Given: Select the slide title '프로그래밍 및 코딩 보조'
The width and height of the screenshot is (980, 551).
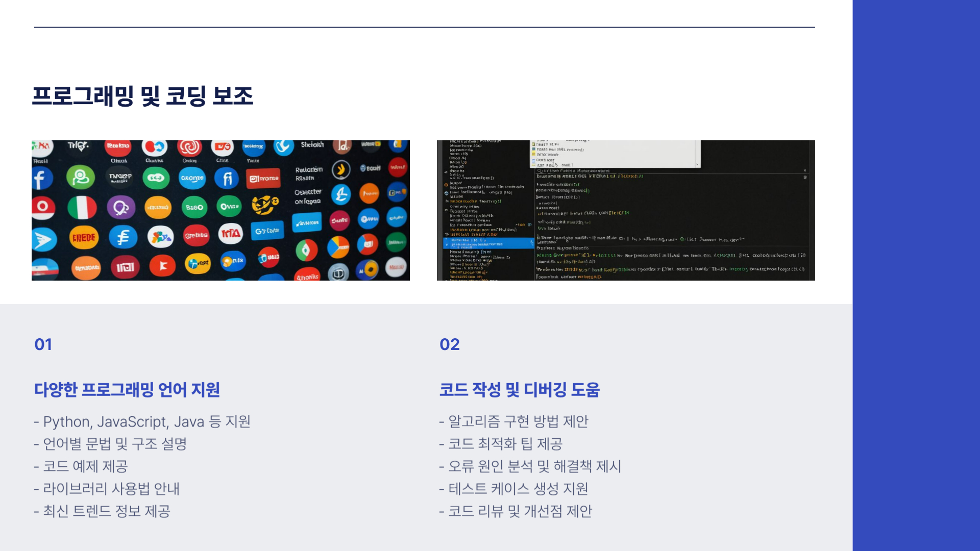Looking at the screenshot, I should [x=142, y=96].
